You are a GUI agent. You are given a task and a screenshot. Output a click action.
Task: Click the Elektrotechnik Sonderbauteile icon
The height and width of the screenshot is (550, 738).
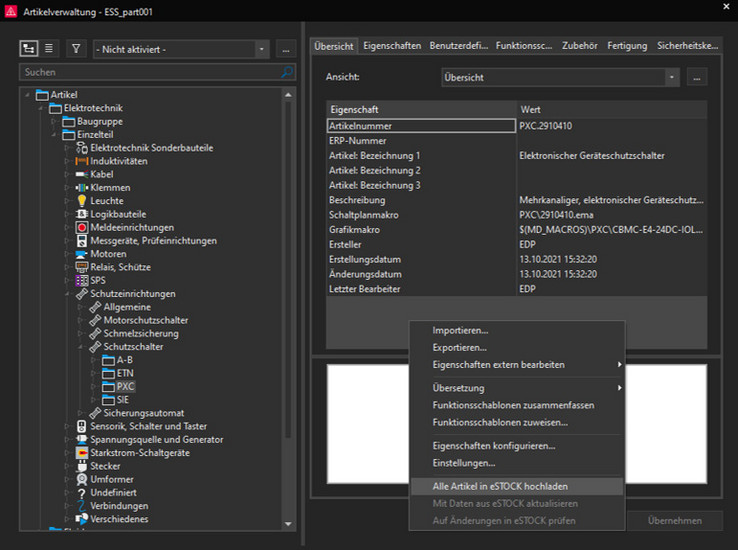point(82,148)
